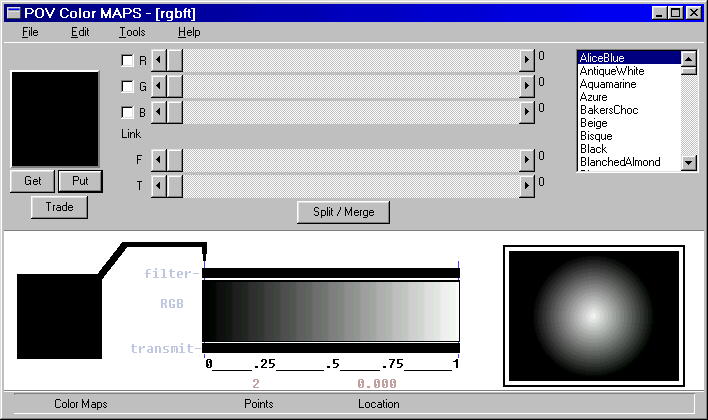Select BakersChoc in the color list
Viewport: 708px width, 420px height.
629,110
